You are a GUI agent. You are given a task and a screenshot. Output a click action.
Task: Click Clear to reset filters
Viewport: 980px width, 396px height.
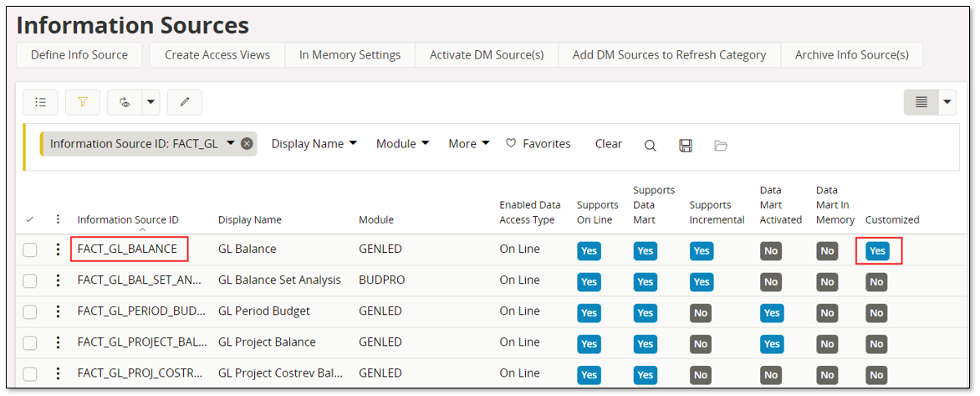[x=608, y=144]
